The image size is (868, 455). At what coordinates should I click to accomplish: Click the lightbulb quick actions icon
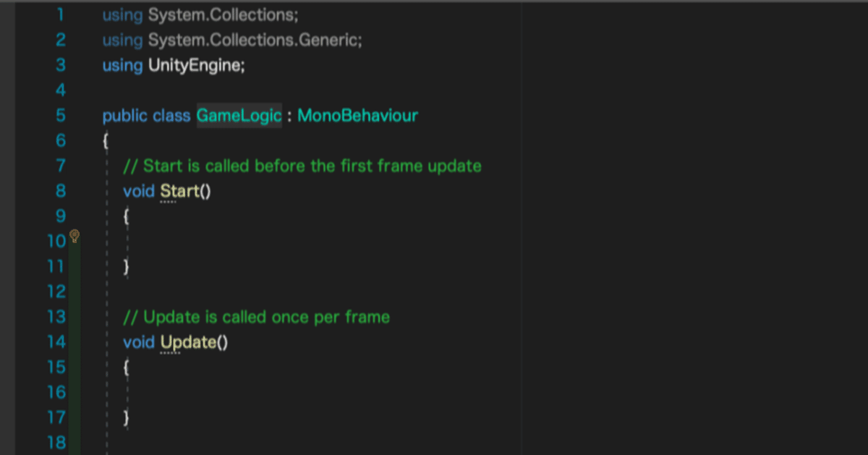(74, 236)
